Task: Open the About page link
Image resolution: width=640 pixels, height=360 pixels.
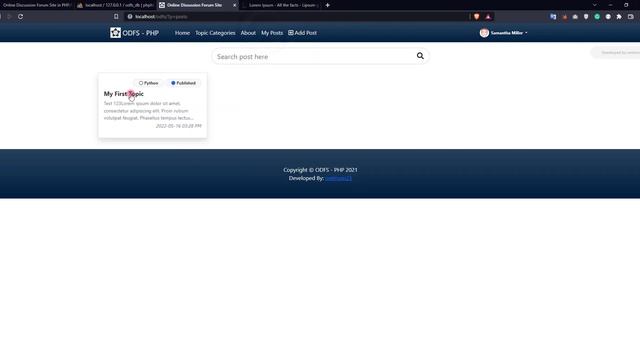Action: (x=248, y=33)
